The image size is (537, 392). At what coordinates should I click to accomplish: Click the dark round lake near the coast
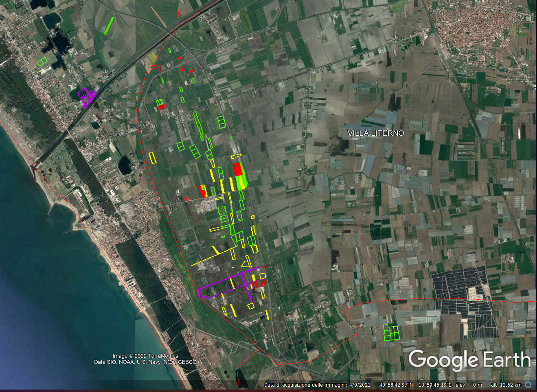pyautogui.click(x=125, y=165)
